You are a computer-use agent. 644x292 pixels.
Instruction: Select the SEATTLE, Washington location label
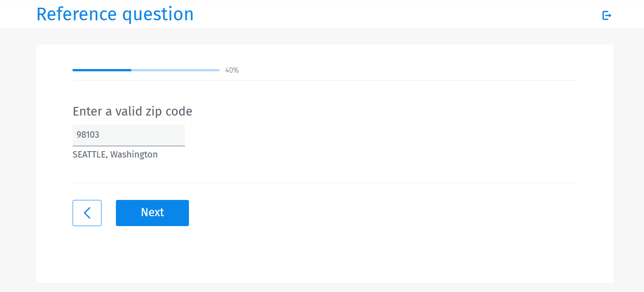click(x=115, y=154)
